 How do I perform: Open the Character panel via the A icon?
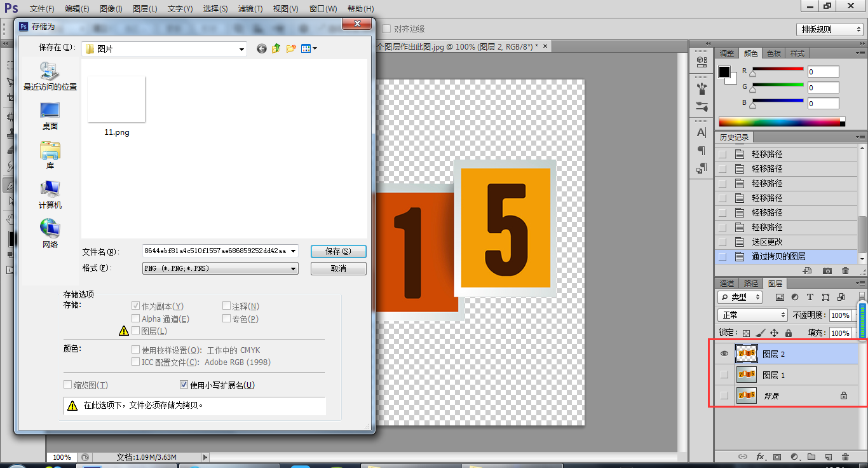[x=702, y=132]
